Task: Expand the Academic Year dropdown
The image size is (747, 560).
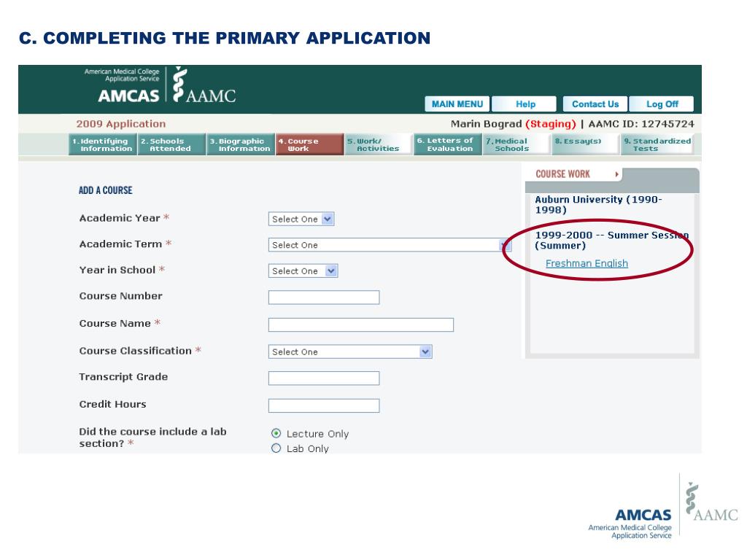Action: coord(301,219)
